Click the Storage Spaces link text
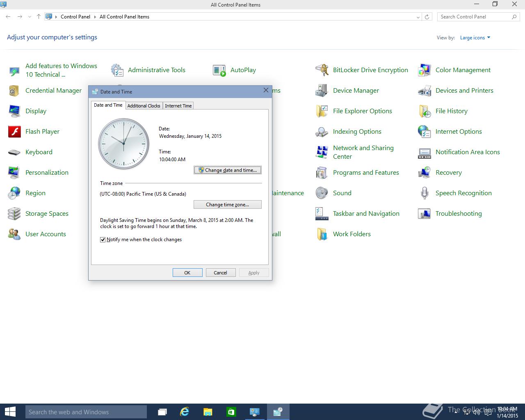The width and height of the screenshot is (525, 420). [x=47, y=214]
